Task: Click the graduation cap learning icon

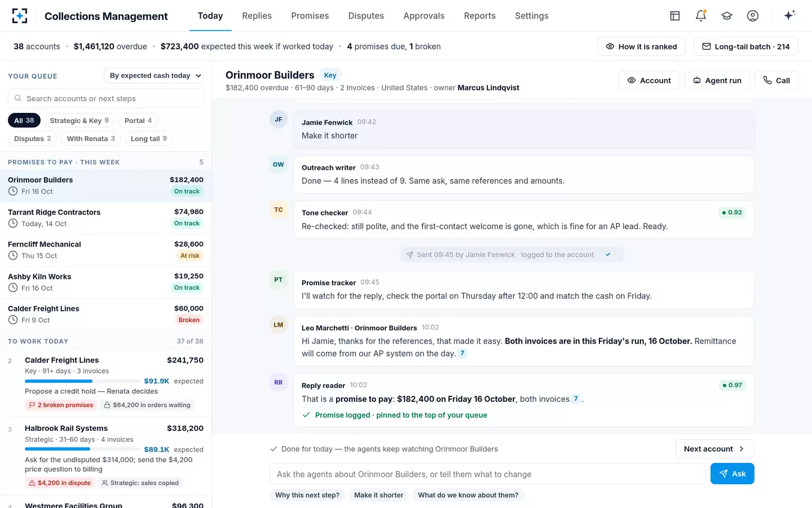Action: tap(727, 16)
